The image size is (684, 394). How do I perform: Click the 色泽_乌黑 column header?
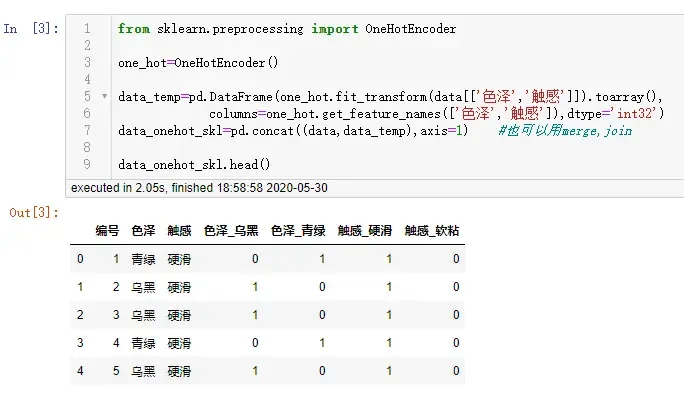(231, 230)
